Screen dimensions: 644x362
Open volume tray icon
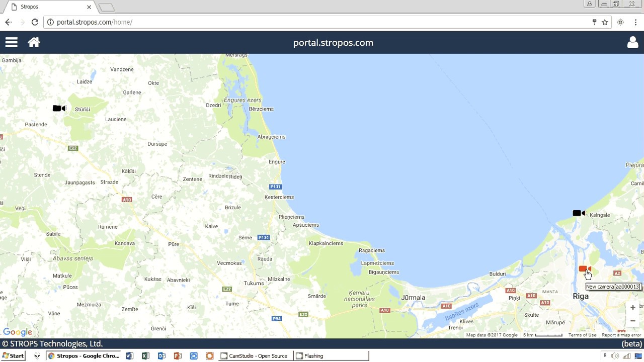pyautogui.click(x=615, y=356)
